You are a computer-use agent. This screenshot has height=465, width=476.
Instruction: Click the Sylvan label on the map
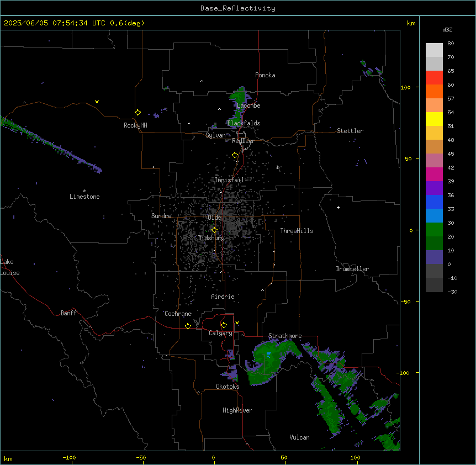point(215,135)
